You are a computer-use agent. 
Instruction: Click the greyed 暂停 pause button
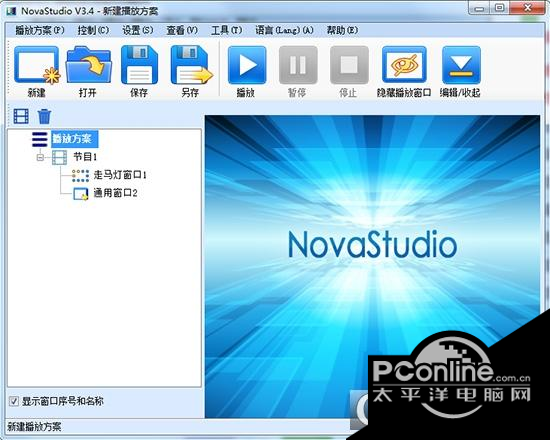(298, 65)
